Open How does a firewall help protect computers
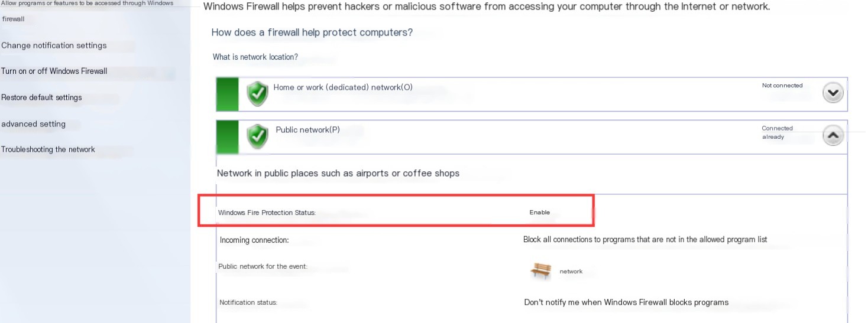 pyautogui.click(x=312, y=32)
